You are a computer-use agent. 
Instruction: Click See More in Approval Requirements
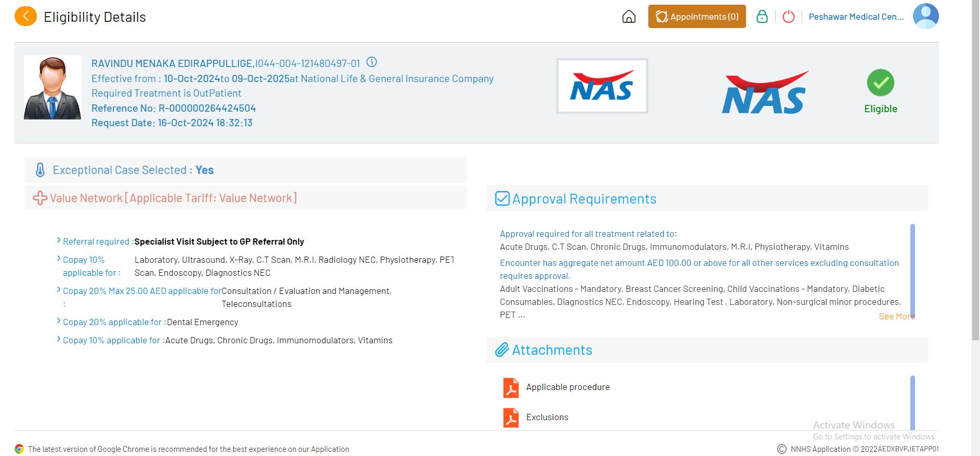(x=896, y=316)
